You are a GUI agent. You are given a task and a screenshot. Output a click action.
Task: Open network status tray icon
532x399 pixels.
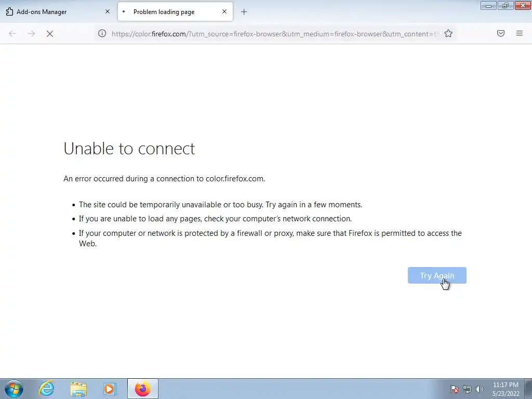pyautogui.click(x=467, y=389)
